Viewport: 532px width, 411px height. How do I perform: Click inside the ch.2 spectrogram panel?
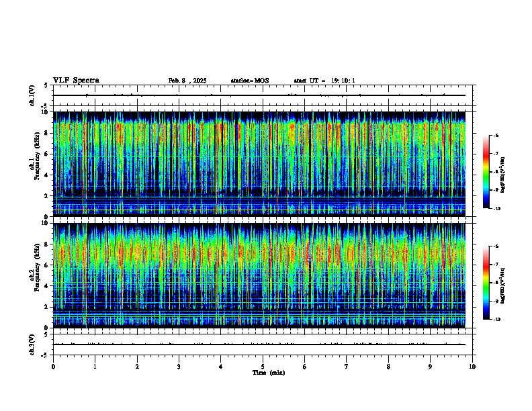click(259, 275)
